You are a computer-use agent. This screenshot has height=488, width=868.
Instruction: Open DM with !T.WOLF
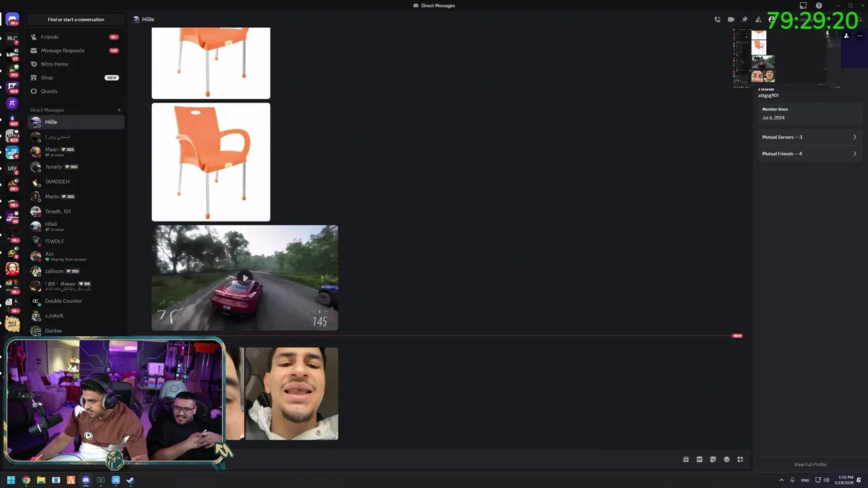[x=76, y=241]
